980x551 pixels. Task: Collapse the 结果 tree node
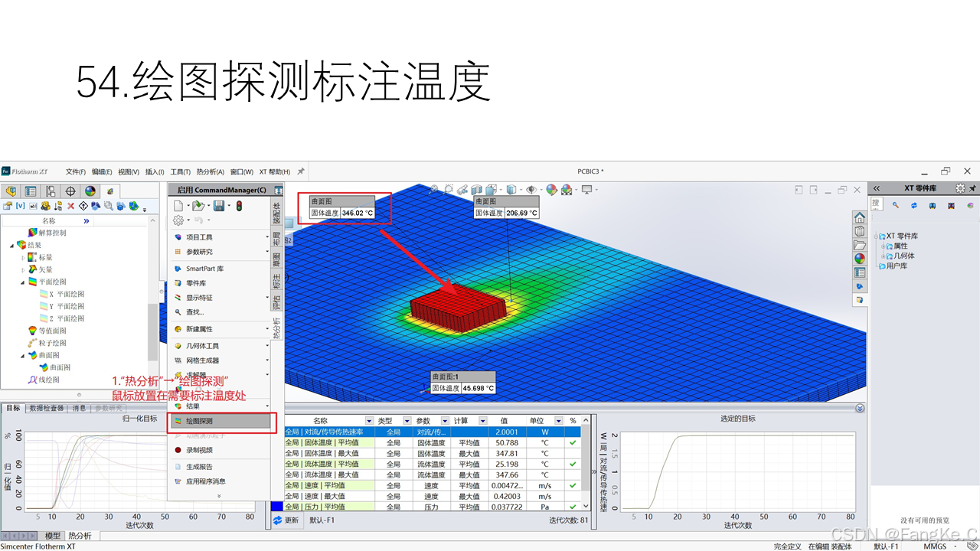(12, 245)
